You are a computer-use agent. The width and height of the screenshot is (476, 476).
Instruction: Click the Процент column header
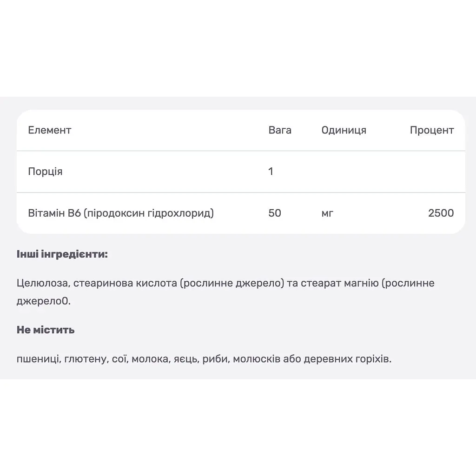tap(432, 130)
